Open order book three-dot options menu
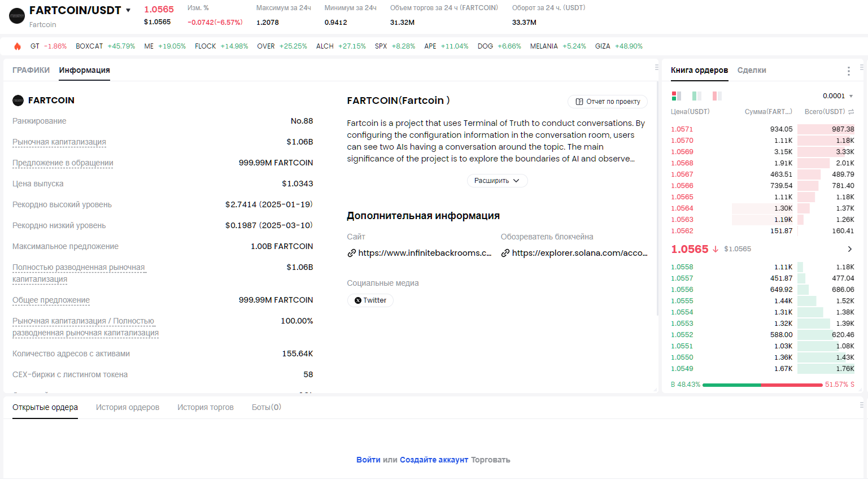The width and height of the screenshot is (868, 480). point(848,71)
